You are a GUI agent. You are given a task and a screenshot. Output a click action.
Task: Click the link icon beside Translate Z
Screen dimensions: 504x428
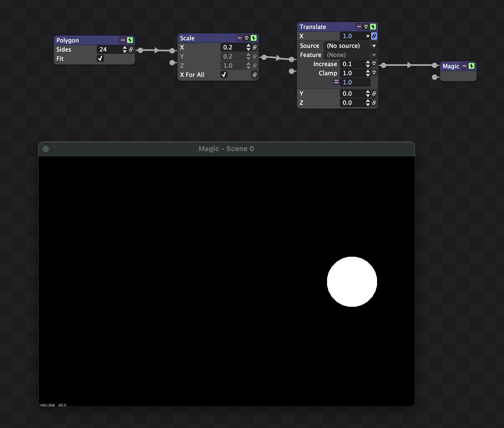(374, 103)
